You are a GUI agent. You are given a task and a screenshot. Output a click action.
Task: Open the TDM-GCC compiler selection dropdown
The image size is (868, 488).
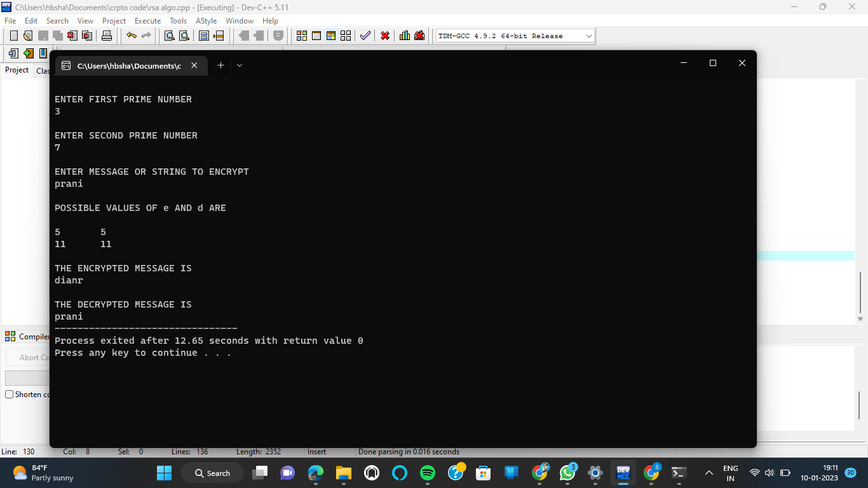(x=588, y=36)
